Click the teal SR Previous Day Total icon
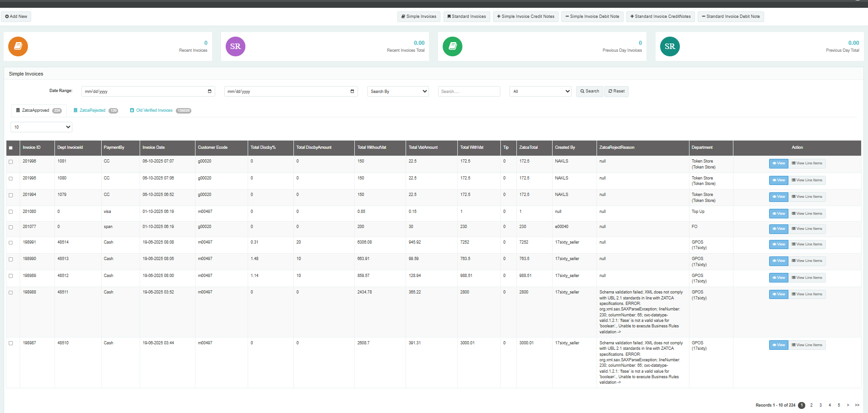The height and width of the screenshot is (413, 868). (x=670, y=46)
